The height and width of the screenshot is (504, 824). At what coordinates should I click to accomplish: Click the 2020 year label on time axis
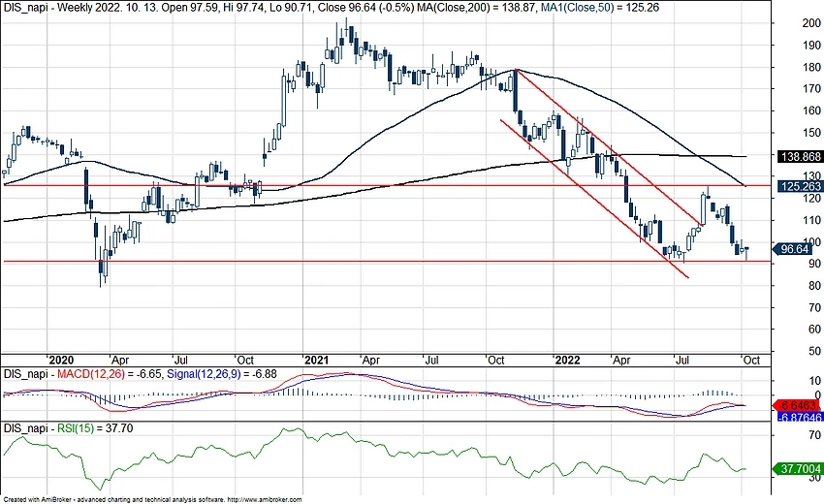60,360
